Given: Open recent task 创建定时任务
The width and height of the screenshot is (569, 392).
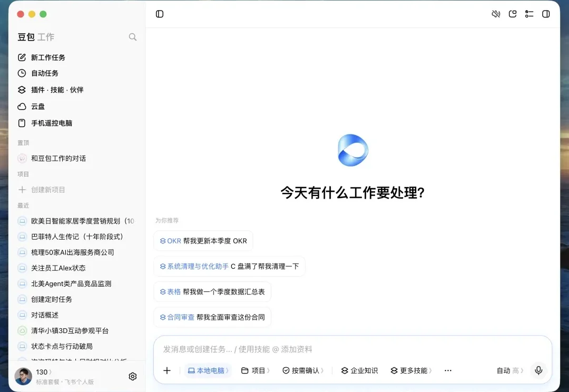Looking at the screenshot, I should point(45,299).
